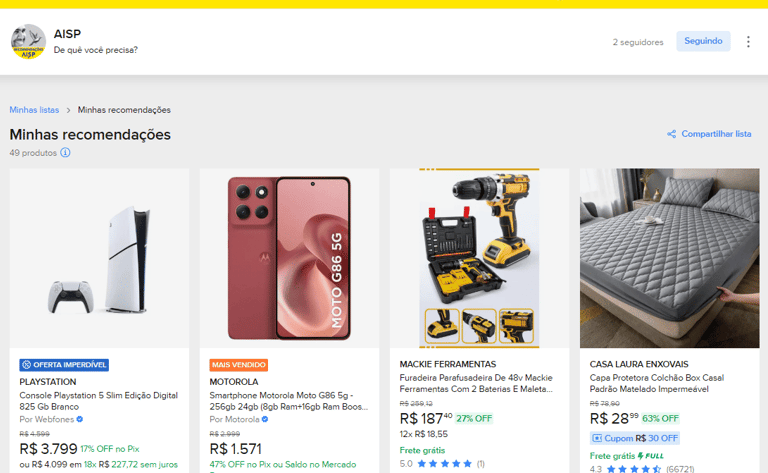Click the info icon beside 49 produtos
Screen dimensions: 768x473
(x=65, y=153)
